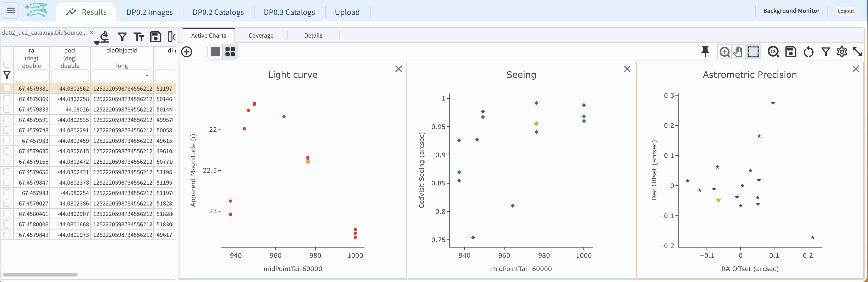Expand the diaObjectId filter dropdown
This screenshot has width=868, height=282.
point(147,76)
